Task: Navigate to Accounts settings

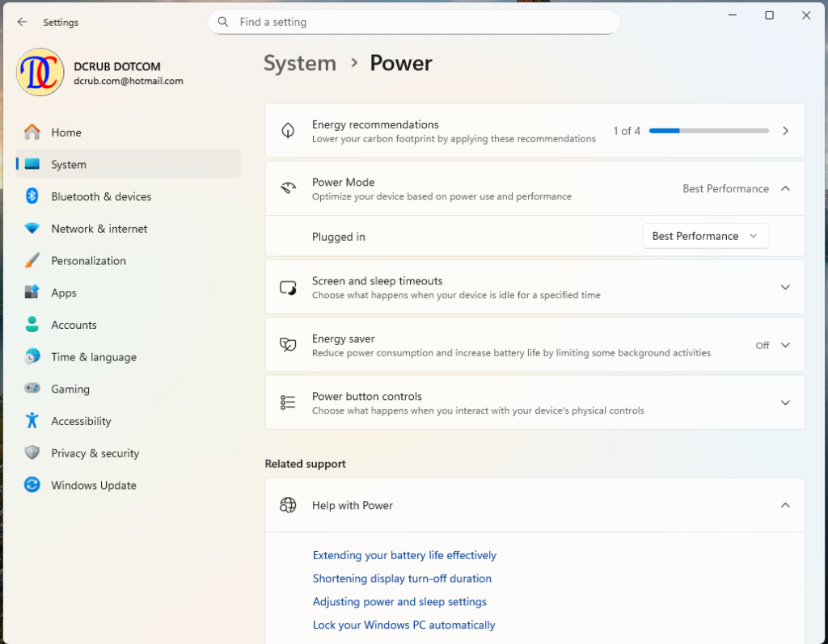Action: (x=129, y=324)
